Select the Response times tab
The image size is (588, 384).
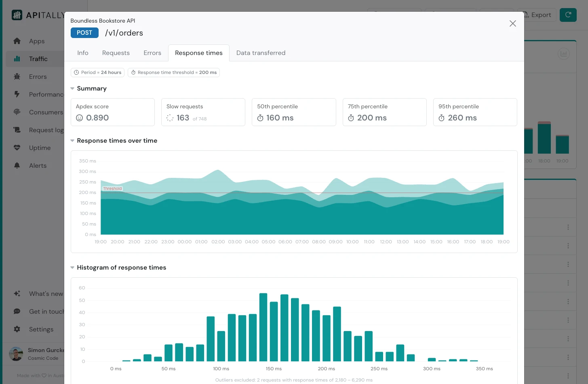tap(199, 53)
